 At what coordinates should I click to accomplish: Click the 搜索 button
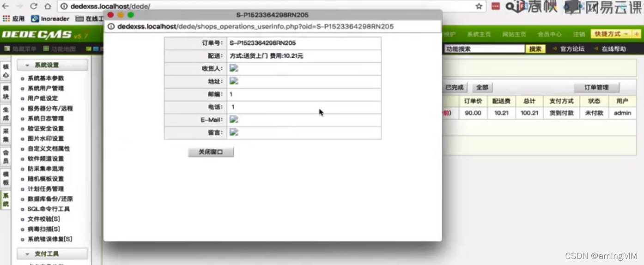click(535, 49)
